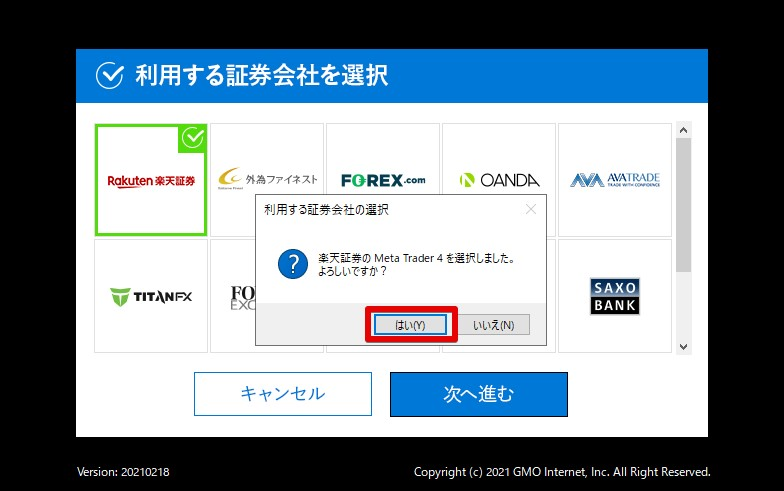The height and width of the screenshot is (491, 784).
Task: Click the Version: 20210218 text
Action: [123, 472]
